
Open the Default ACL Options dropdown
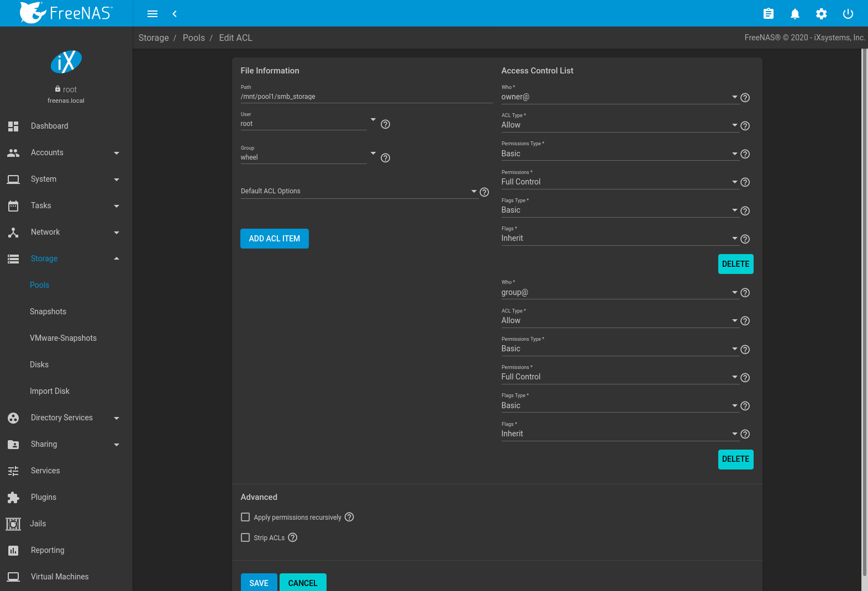(x=359, y=191)
